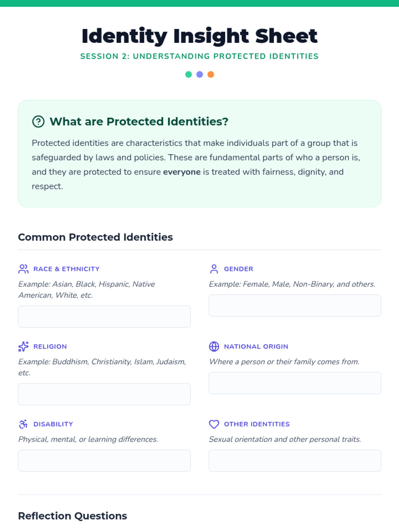
Task: Click the person icon next to Gender
Action: click(x=214, y=269)
